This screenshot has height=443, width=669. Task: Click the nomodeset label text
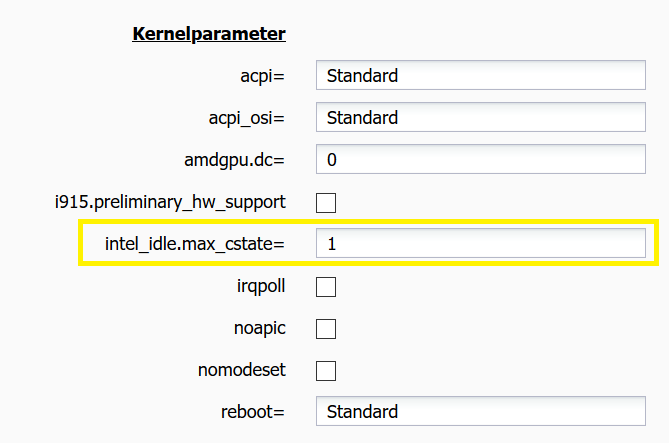coord(241,370)
